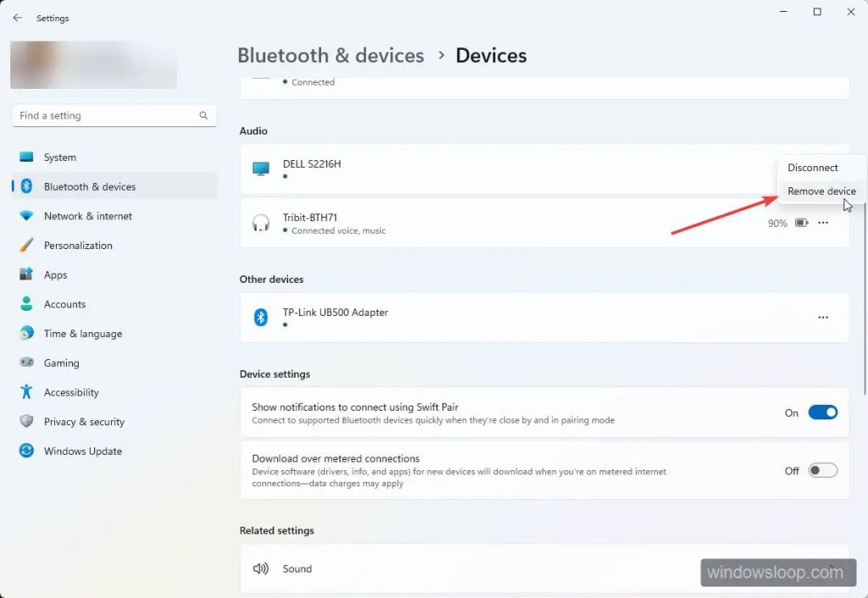Select the Windows Update icon
The image size is (868, 598).
[25, 451]
